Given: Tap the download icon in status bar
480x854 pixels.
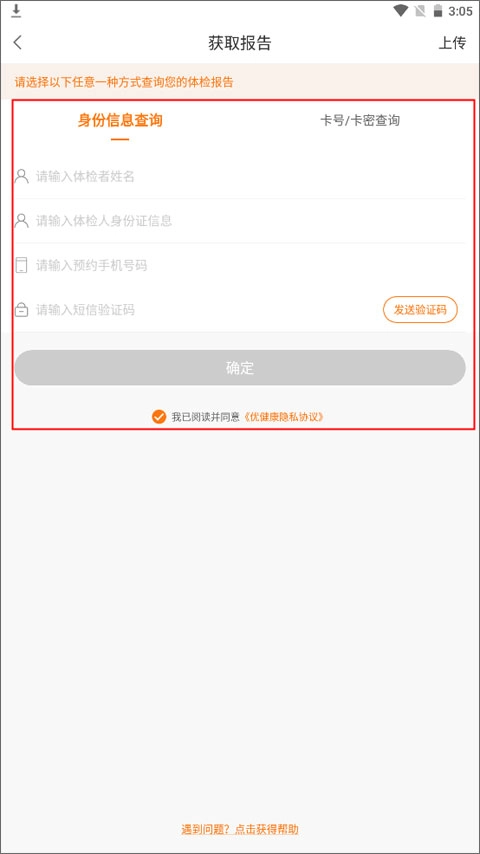Looking at the screenshot, I should tap(16, 10).
